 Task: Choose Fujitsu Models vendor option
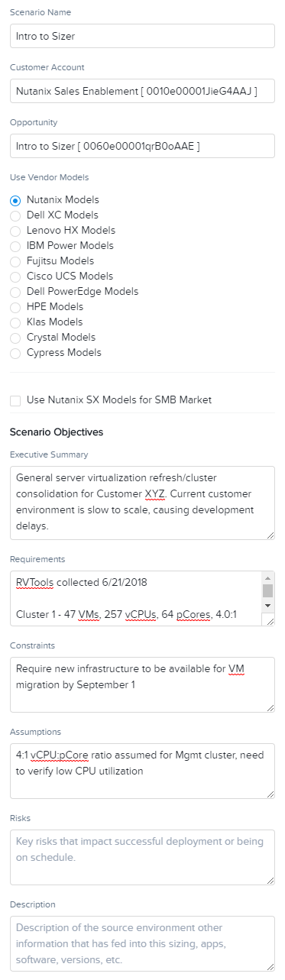coord(15,261)
